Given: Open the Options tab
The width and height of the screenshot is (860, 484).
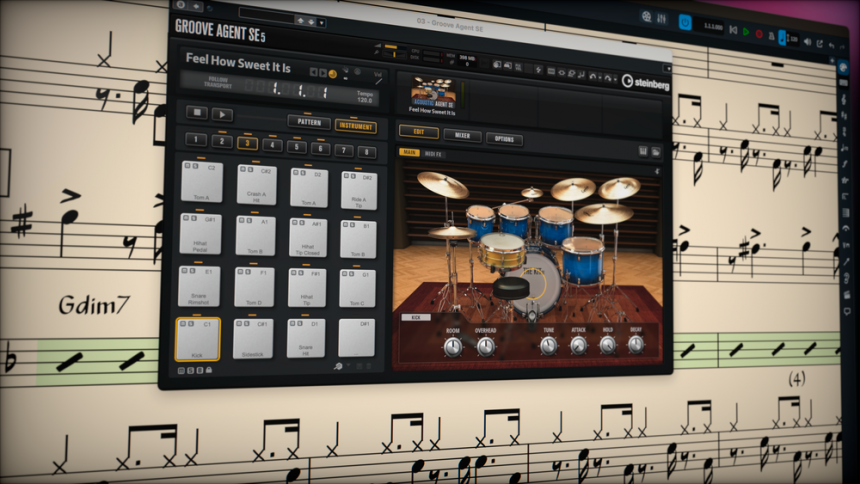Looking at the screenshot, I should tap(504, 139).
